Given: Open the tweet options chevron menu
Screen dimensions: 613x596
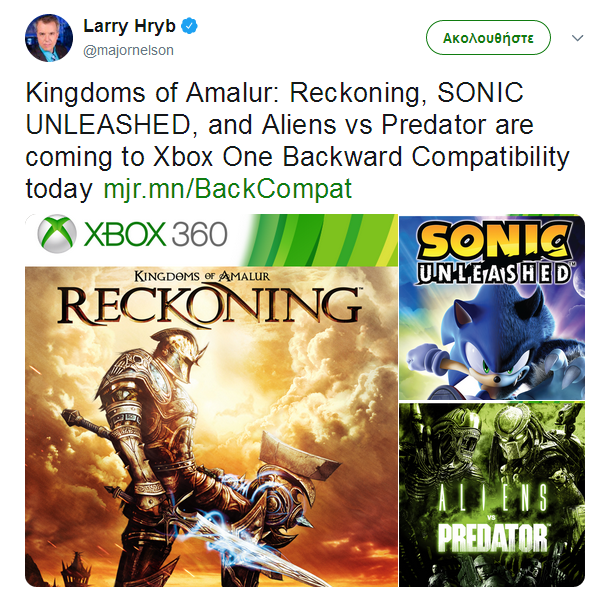Looking at the screenshot, I should (577, 38).
